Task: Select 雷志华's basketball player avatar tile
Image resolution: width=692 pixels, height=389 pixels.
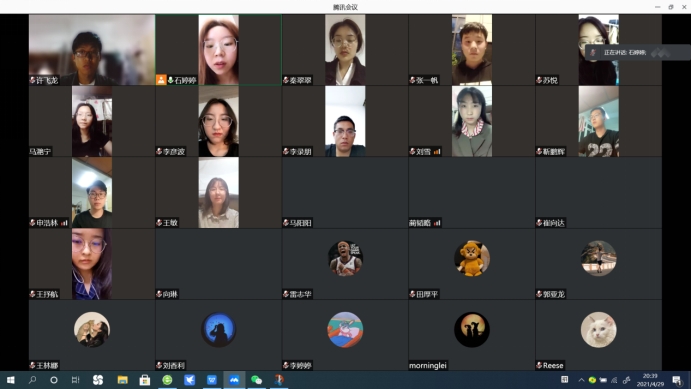Action: pos(345,264)
